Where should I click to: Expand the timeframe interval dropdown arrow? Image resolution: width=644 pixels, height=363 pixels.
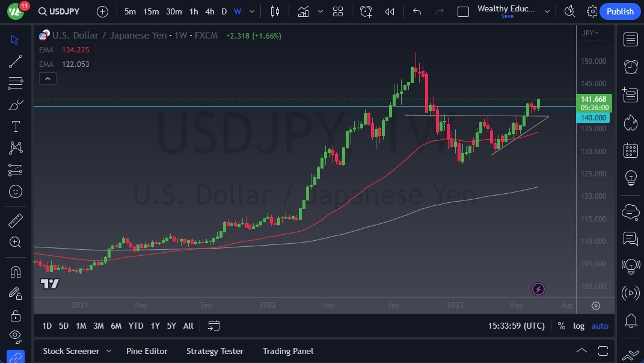(252, 11)
